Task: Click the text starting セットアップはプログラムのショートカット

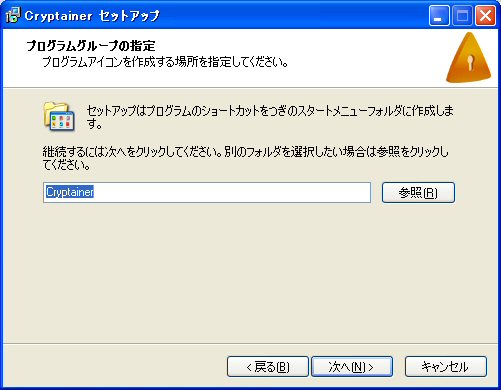Action: (270, 117)
